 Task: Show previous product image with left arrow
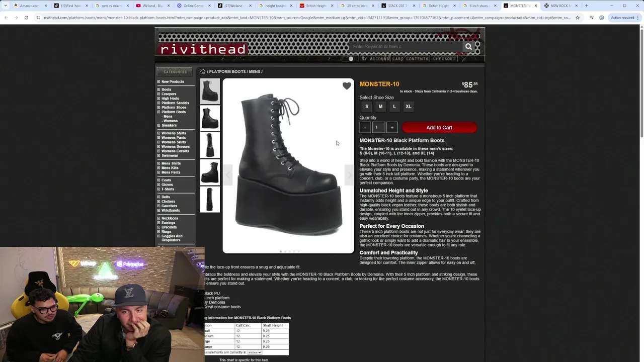(227, 175)
